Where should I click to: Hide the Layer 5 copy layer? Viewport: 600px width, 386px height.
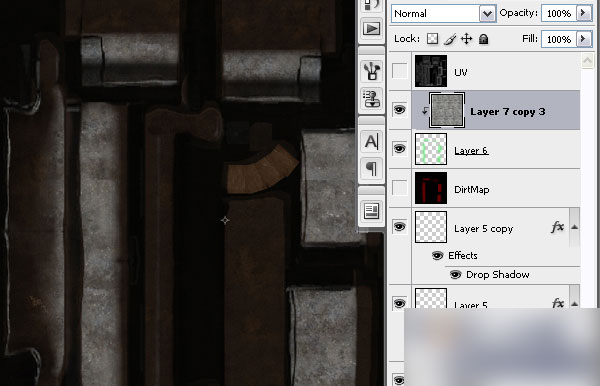coord(399,227)
